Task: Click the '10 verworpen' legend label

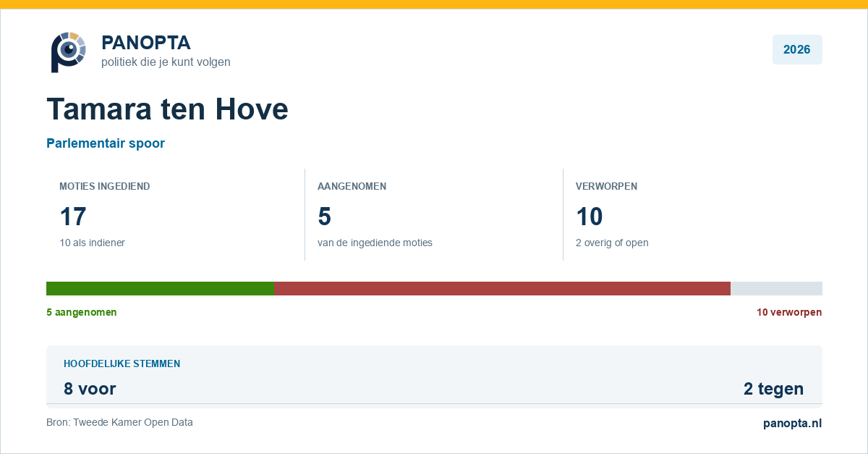Action: point(789,312)
